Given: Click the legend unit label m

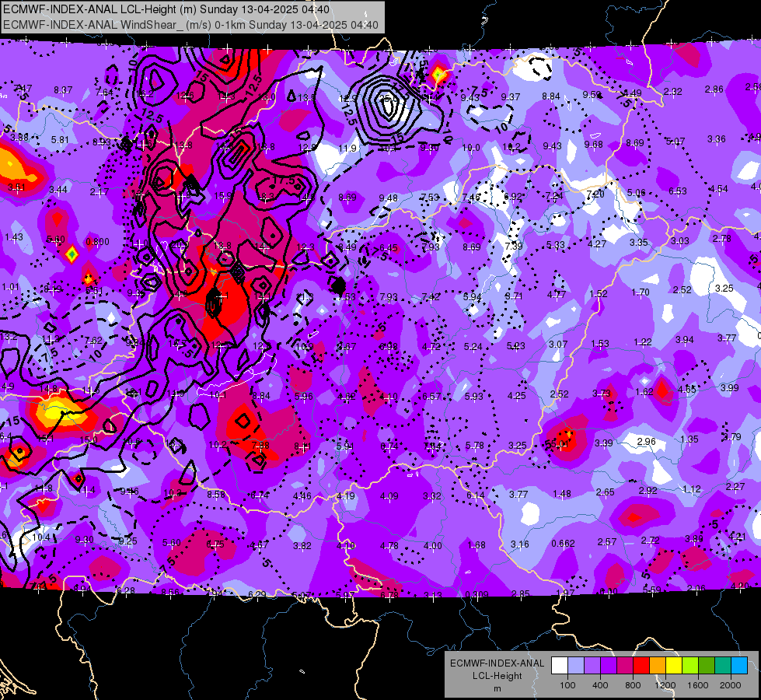Looking at the screenshot, I should (x=497, y=689).
